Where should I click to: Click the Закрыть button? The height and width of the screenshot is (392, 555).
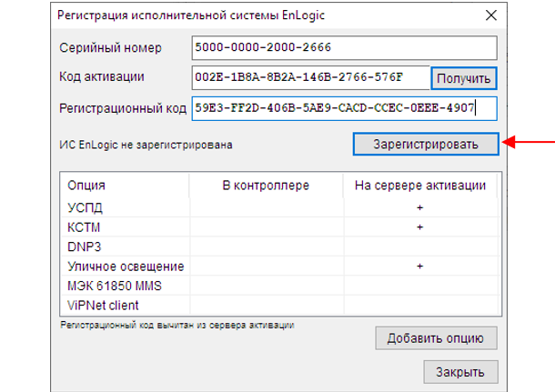coord(460,372)
